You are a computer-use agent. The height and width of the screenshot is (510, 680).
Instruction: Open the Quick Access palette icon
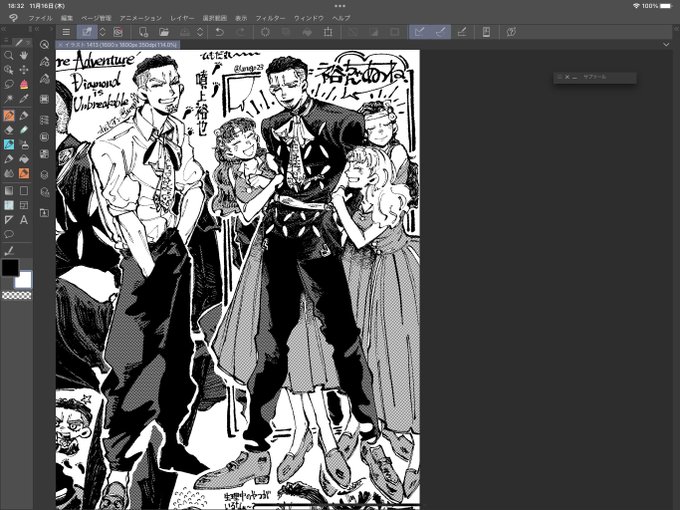[44, 44]
